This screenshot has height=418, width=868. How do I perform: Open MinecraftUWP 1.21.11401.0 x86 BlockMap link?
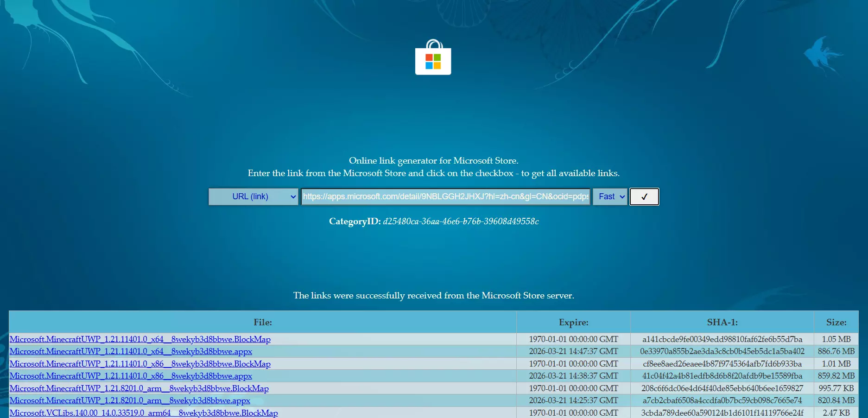tap(140, 364)
